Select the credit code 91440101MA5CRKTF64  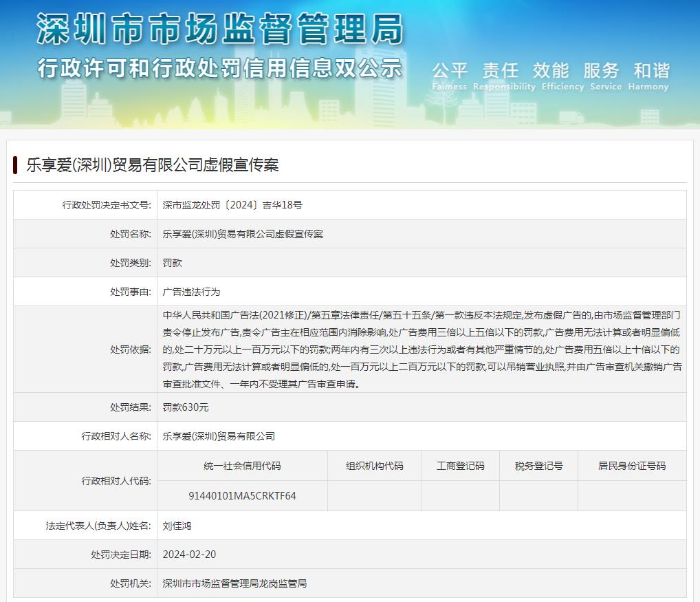242,495
